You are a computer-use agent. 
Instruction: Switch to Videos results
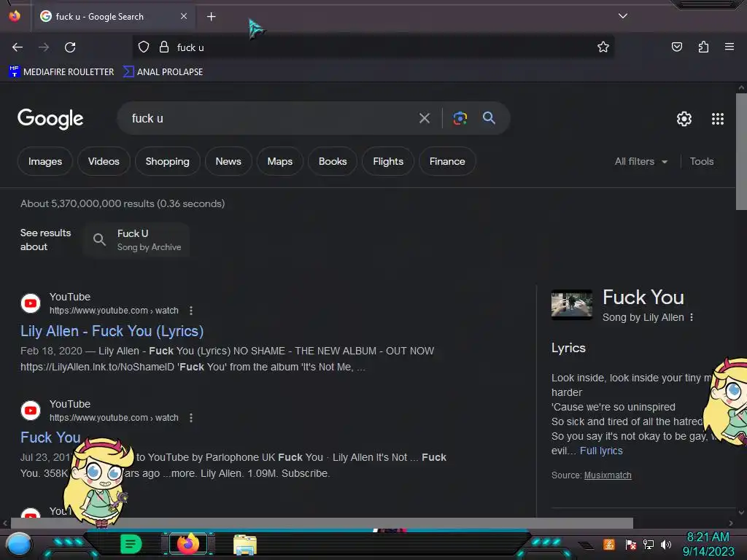(104, 161)
